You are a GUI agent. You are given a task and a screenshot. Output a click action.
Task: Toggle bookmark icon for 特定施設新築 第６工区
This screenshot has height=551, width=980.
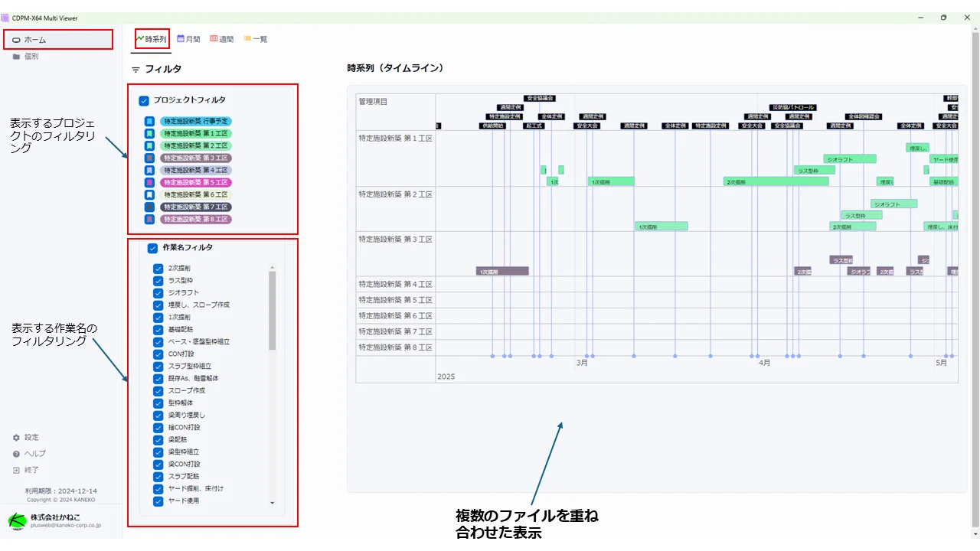coord(150,194)
